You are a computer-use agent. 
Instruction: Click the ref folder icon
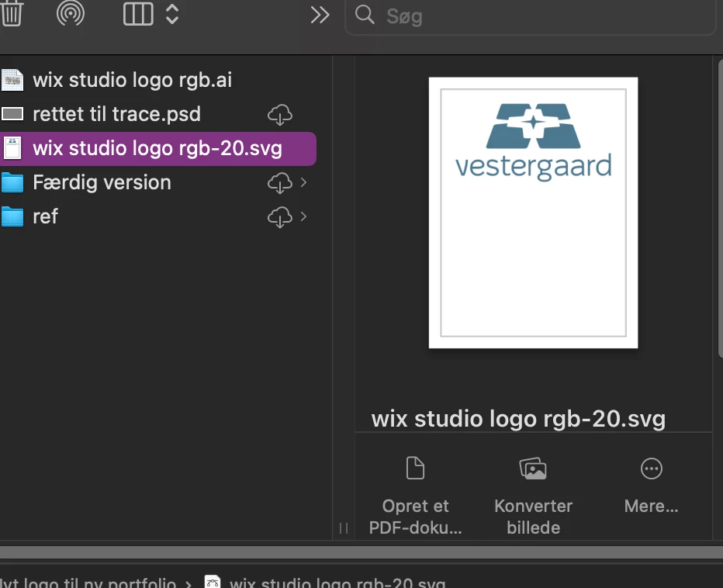click(x=12, y=216)
